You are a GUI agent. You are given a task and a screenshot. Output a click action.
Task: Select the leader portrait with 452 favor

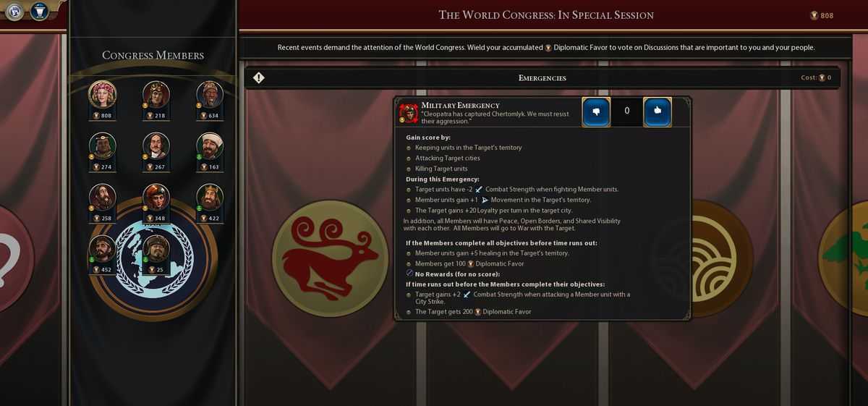(102, 248)
